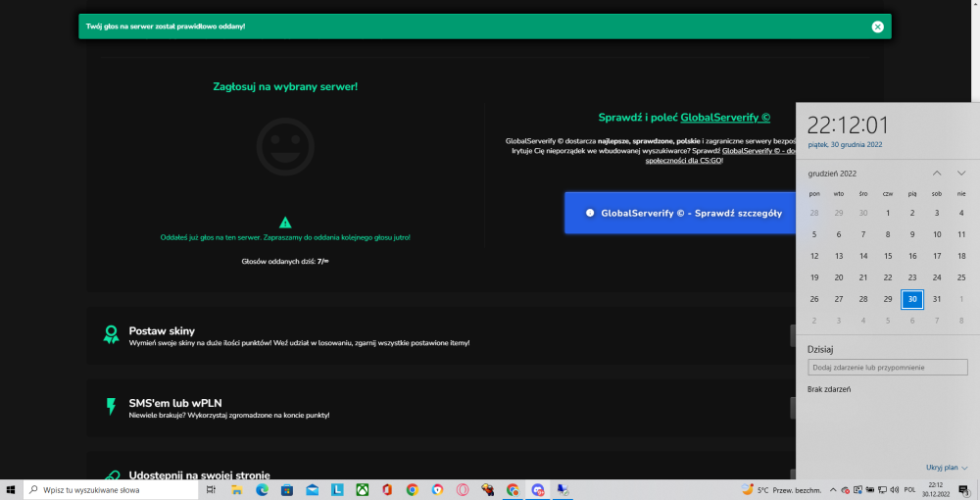Select December 24 in the calendar
The image size is (980, 500).
click(x=937, y=277)
